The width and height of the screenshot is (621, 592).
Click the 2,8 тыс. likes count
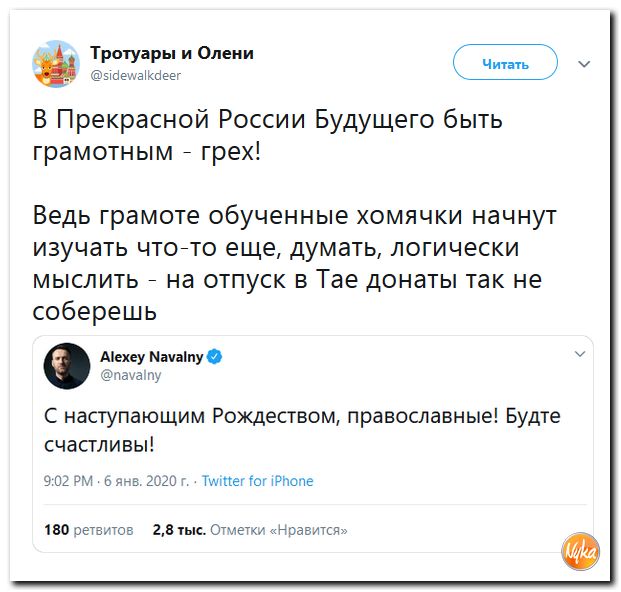(x=179, y=530)
